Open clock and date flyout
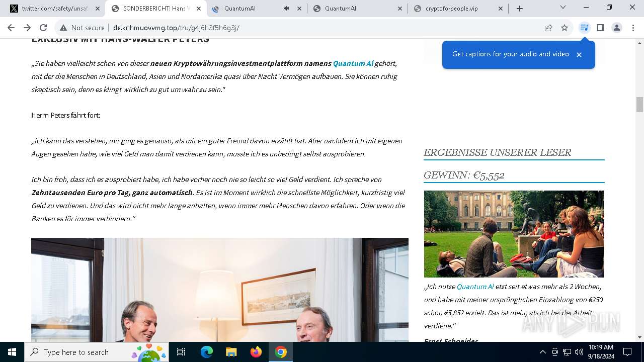 pos(601,352)
